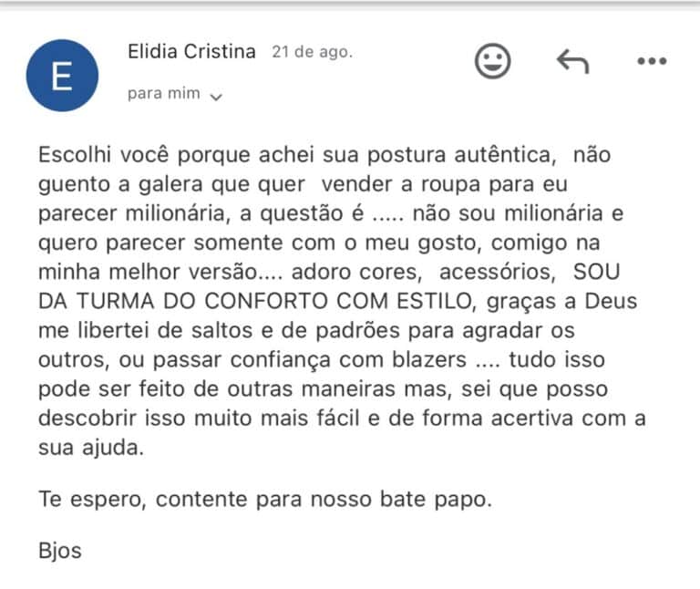Image resolution: width=700 pixels, height=589 pixels.
Task: Add an emoji reaction to the email
Action: (492, 61)
